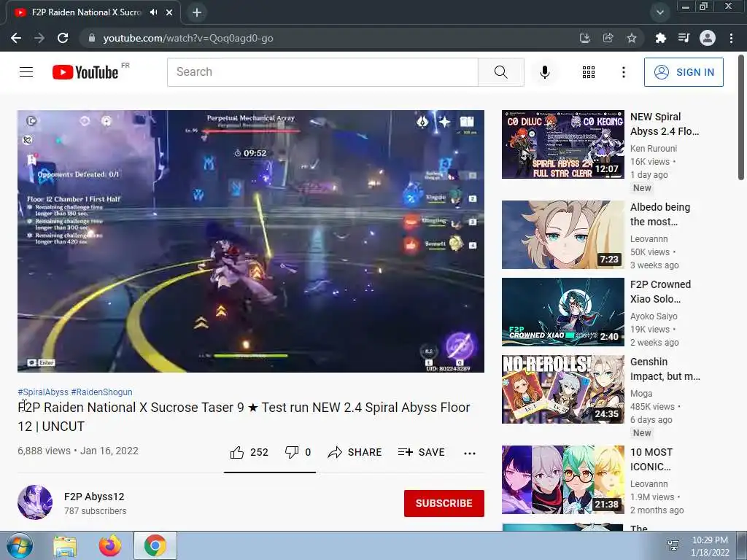This screenshot has width=747, height=560.
Task: Click the network tray icon
Action: 673,545
